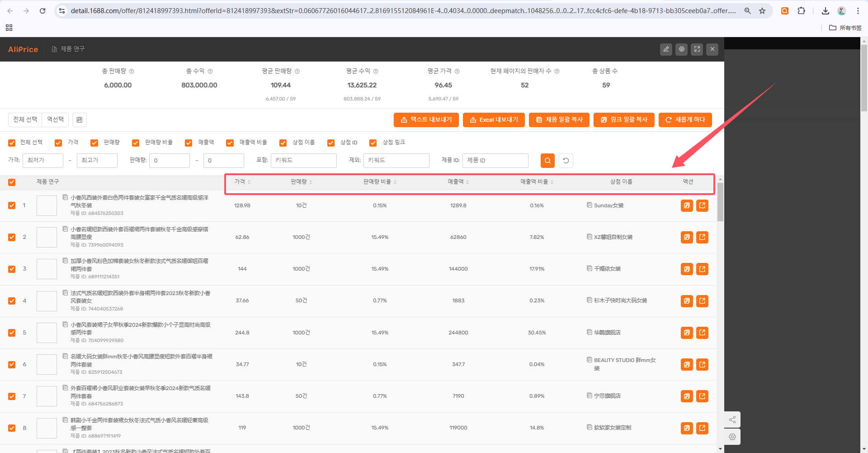Open product 3 in new tab icon
The height and width of the screenshot is (453, 868).
(x=702, y=269)
